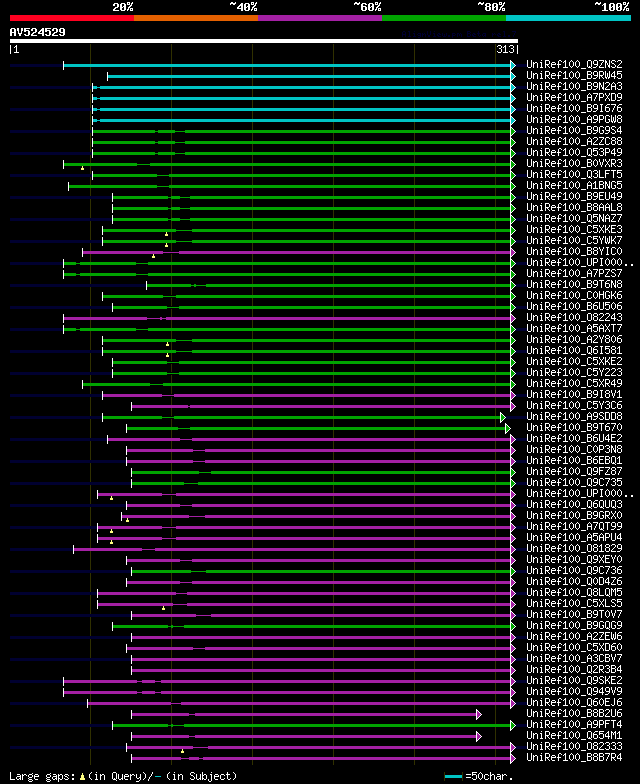Select the UniRef100_B6U4E2 label
Viewport: 640px width, 784px height.
(574, 438)
